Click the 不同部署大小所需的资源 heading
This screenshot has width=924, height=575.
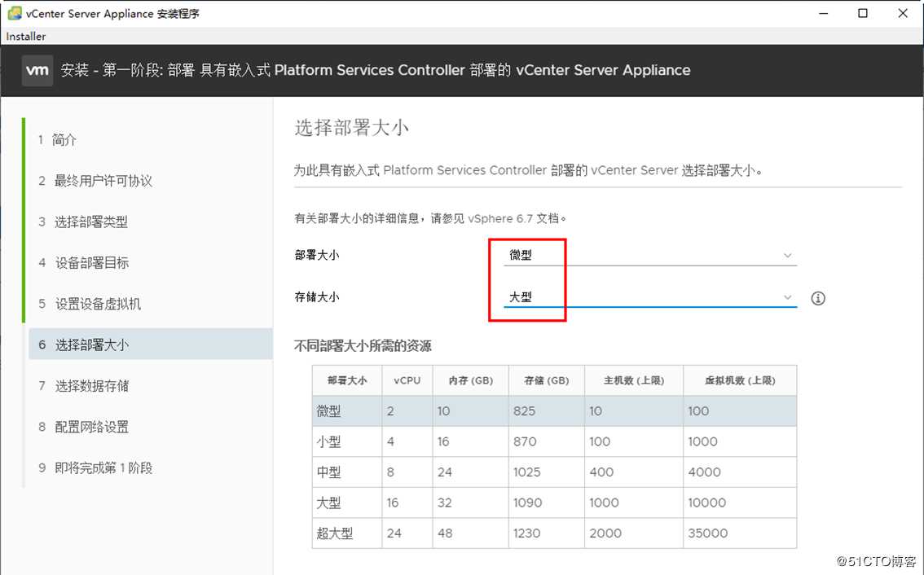363,346
